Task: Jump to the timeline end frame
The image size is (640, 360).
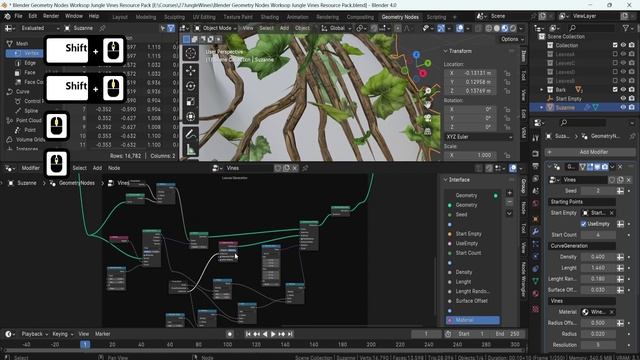Action: (x=290, y=334)
